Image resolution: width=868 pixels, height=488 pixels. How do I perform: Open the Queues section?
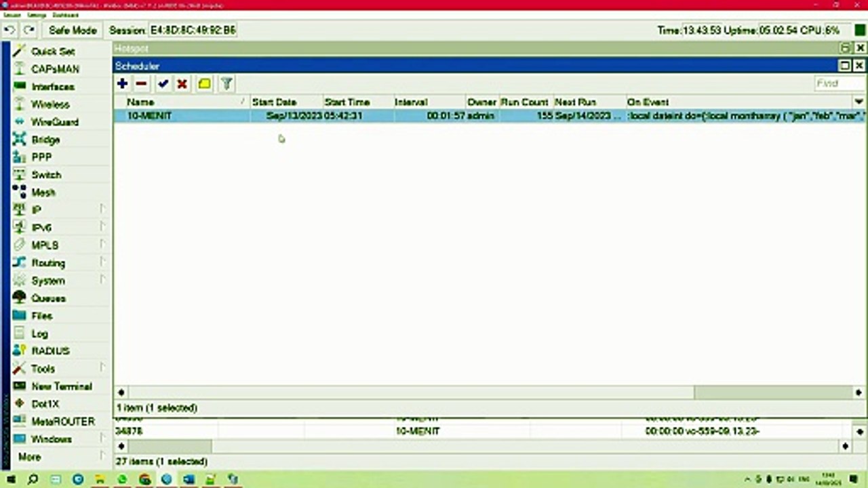[48, 298]
